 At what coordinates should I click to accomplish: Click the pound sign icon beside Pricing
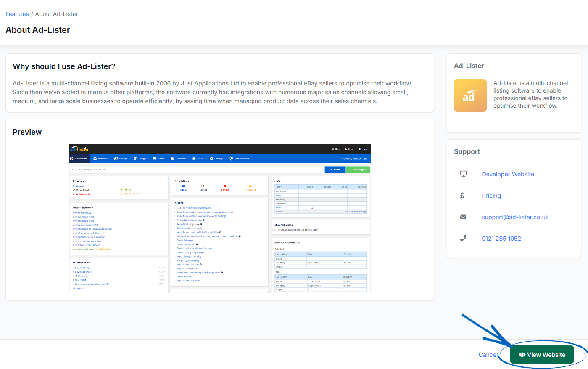462,195
